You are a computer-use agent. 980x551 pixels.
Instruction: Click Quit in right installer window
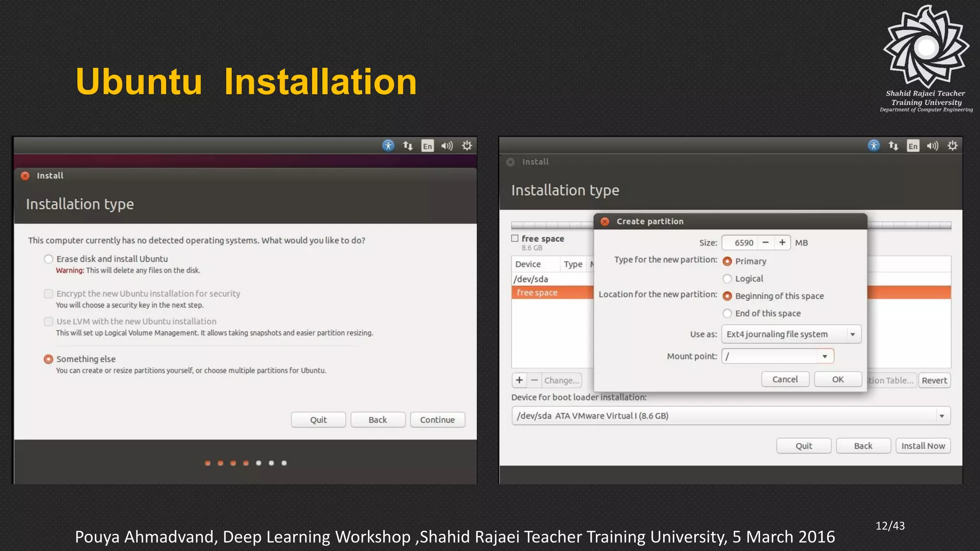coord(804,446)
